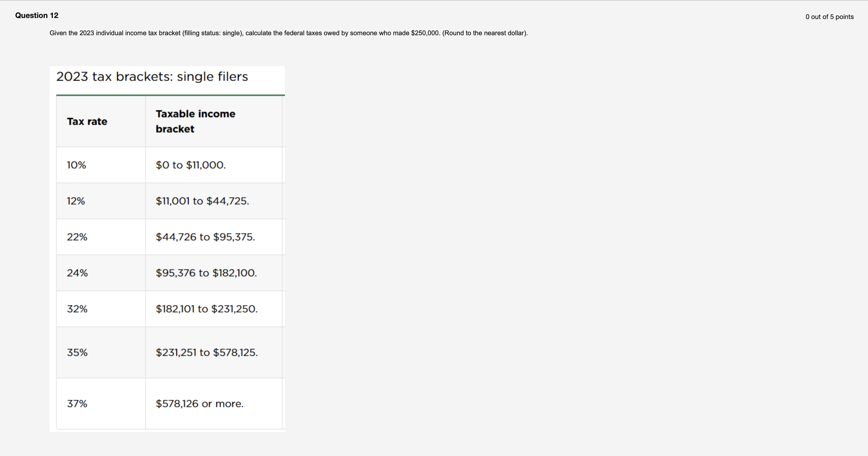The width and height of the screenshot is (868, 456).
Task: Select the 32% tax rate cell
Action: point(77,309)
